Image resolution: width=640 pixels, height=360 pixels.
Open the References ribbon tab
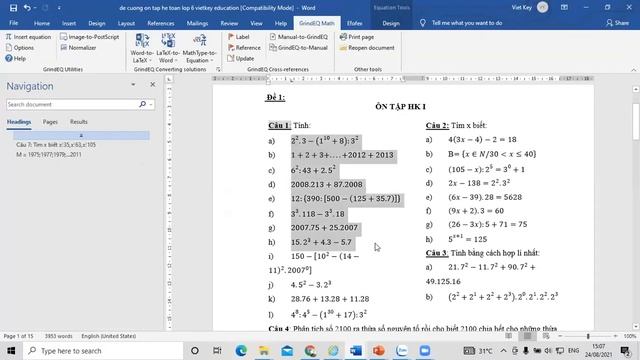point(161,23)
